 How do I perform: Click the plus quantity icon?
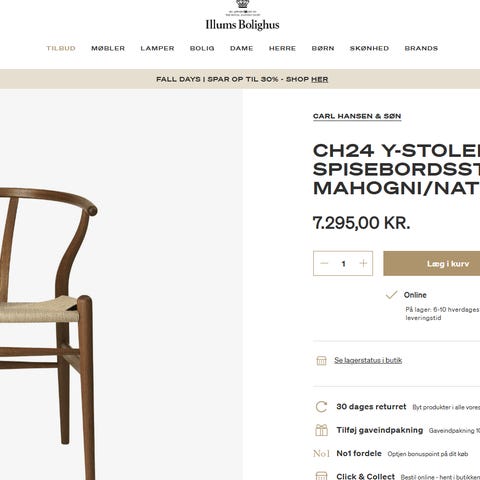363,263
